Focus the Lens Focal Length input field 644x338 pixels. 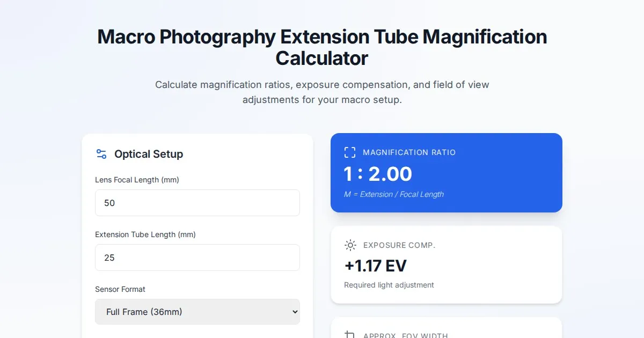tap(197, 203)
